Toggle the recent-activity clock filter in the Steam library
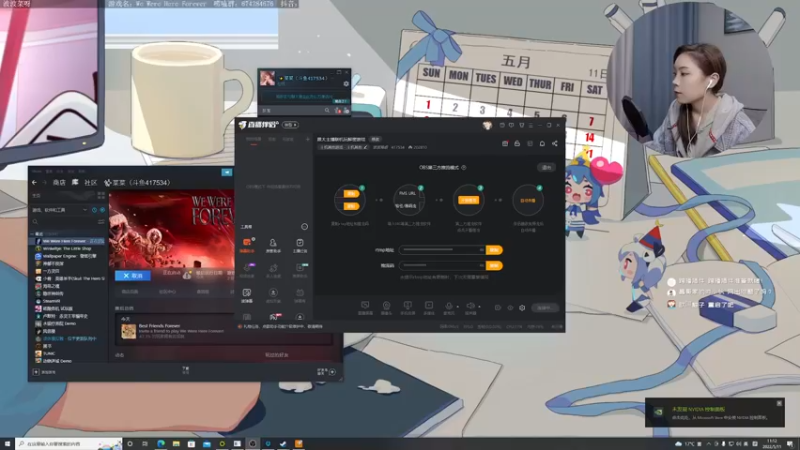Screen dimensions: 800x450 coord(94,210)
